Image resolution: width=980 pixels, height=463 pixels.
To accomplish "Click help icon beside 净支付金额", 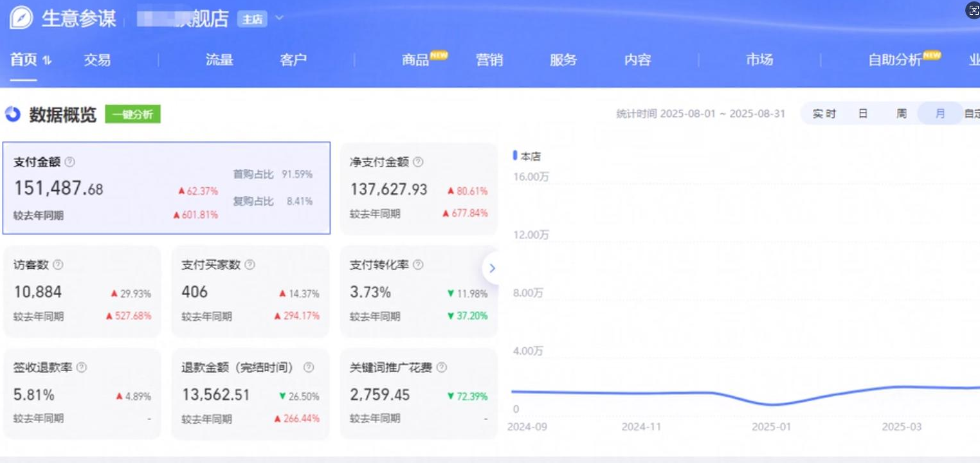I will click(418, 162).
